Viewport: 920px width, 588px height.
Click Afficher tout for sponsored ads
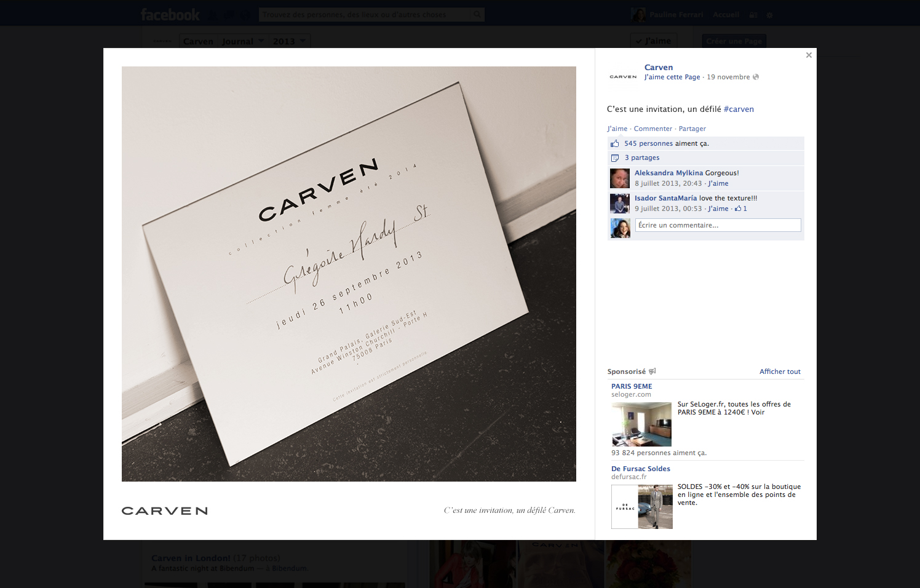pos(780,371)
